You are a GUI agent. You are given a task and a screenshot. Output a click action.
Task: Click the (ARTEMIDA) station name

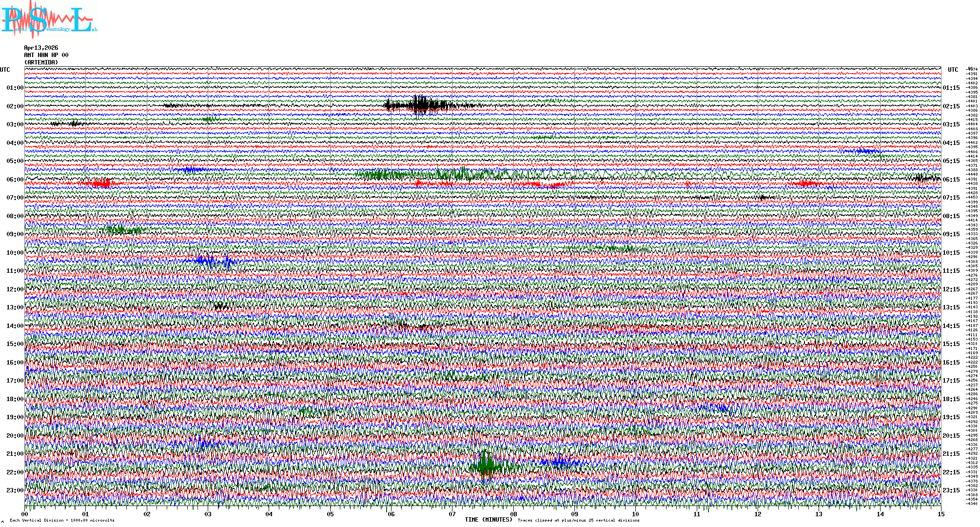[41, 62]
